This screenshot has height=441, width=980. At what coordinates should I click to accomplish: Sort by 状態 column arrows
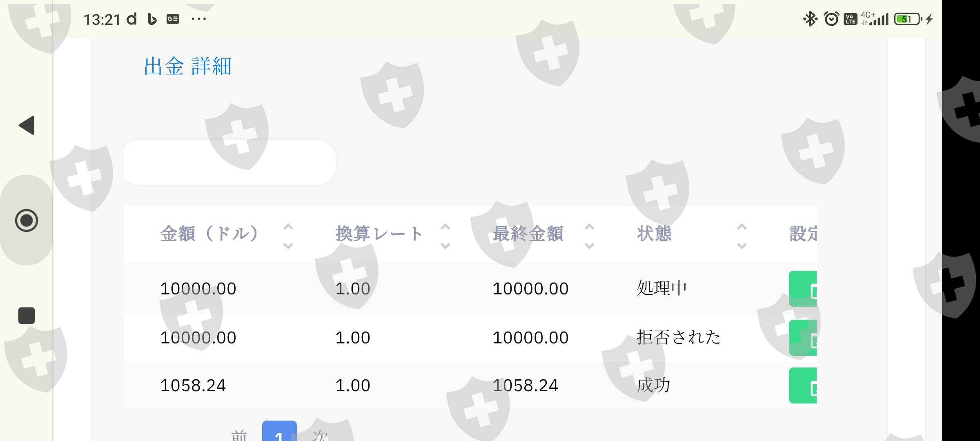pos(742,236)
